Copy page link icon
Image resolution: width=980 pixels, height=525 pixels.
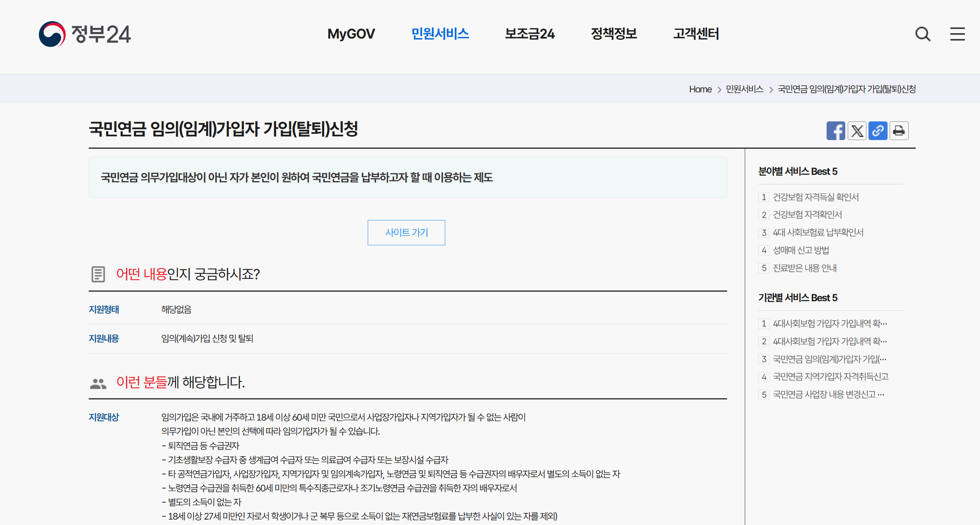pyautogui.click(x=878, y=131)
